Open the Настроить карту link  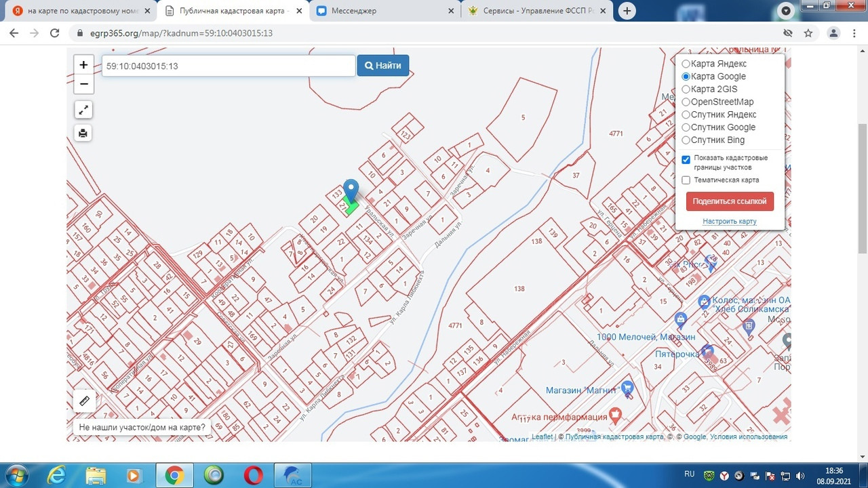pyautogui.click(x=730, y=222)
